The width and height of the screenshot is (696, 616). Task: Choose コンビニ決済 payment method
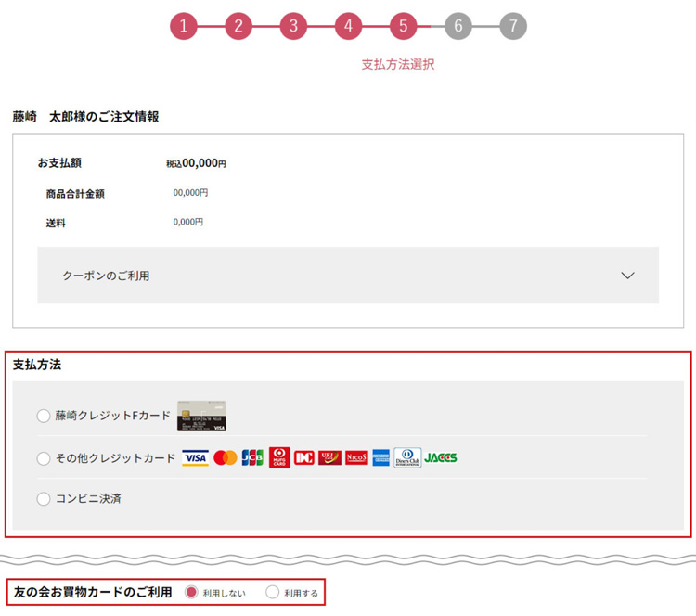point(44,499)
